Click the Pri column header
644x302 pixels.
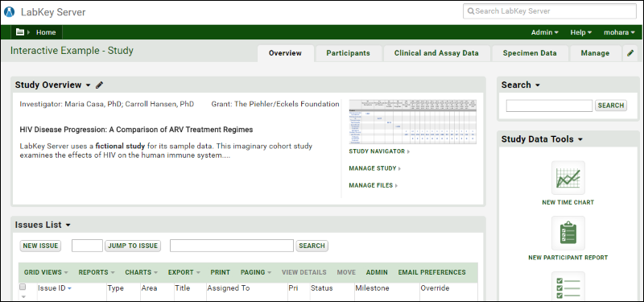pyautogui.click(x=293, y=288)
